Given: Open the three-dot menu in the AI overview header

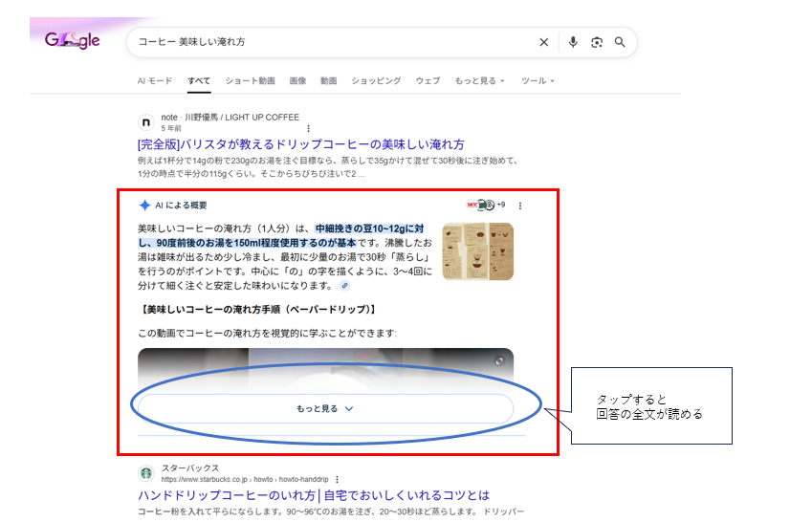Looking at the screenshot, I should point(520,205).
